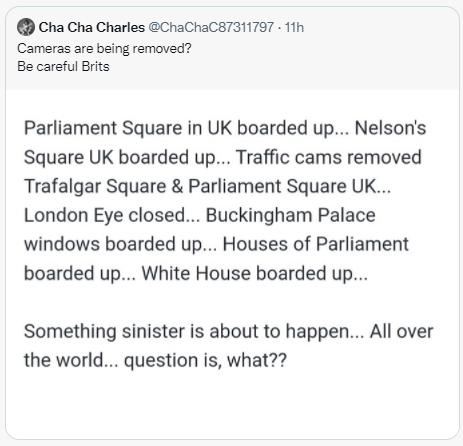463x446 pixels.
Task: Open the 11h timestamp permalink
Action: pyautogui.click(x=294, y=27)
